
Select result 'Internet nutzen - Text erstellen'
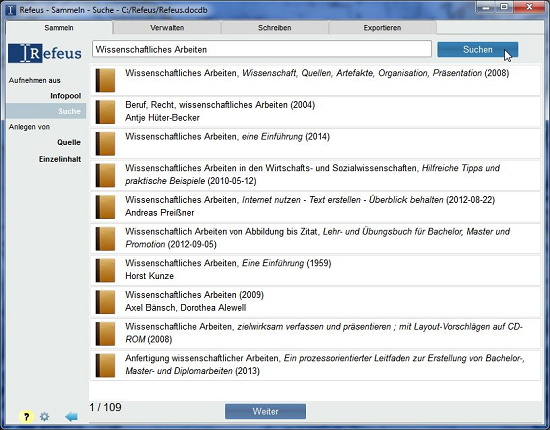(315, 207)
